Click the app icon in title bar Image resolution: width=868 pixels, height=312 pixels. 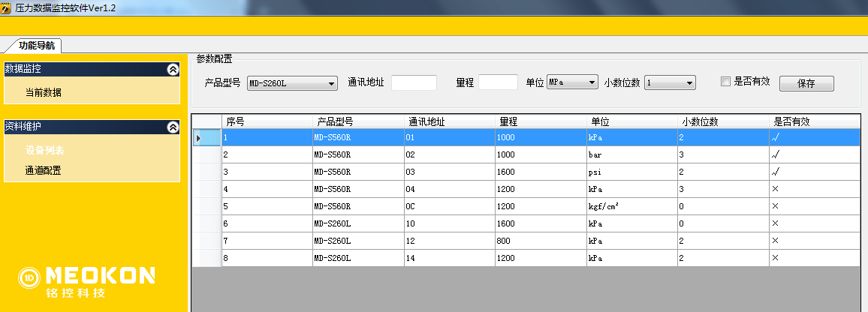click(x=6, y=7)
